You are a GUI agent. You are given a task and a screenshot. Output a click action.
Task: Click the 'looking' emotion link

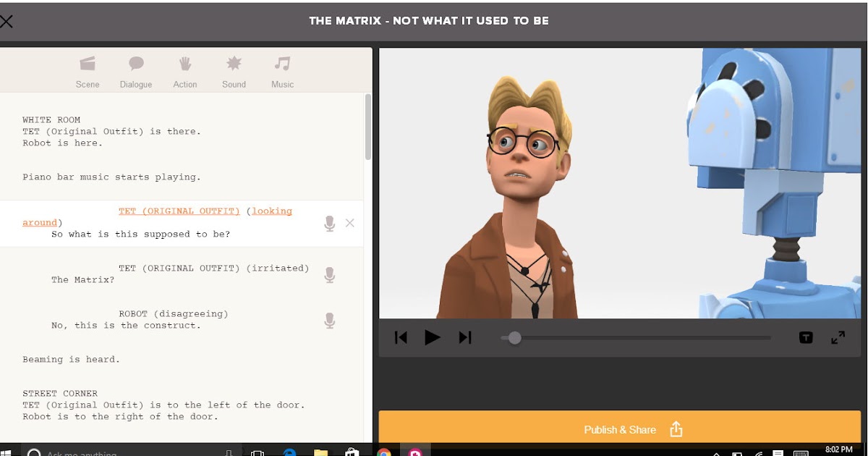click(272, 211)
